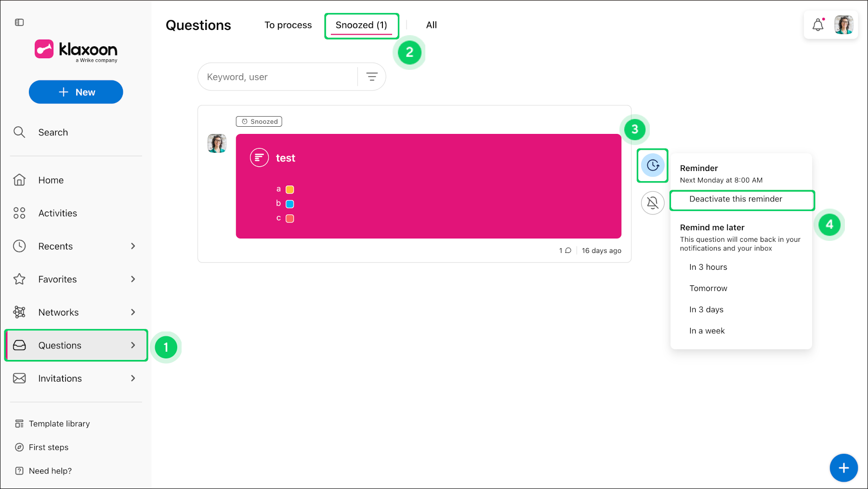This screenshot has width=868, height=489.
Task: Click the Questions page heading
Action: tap(198, 26)
